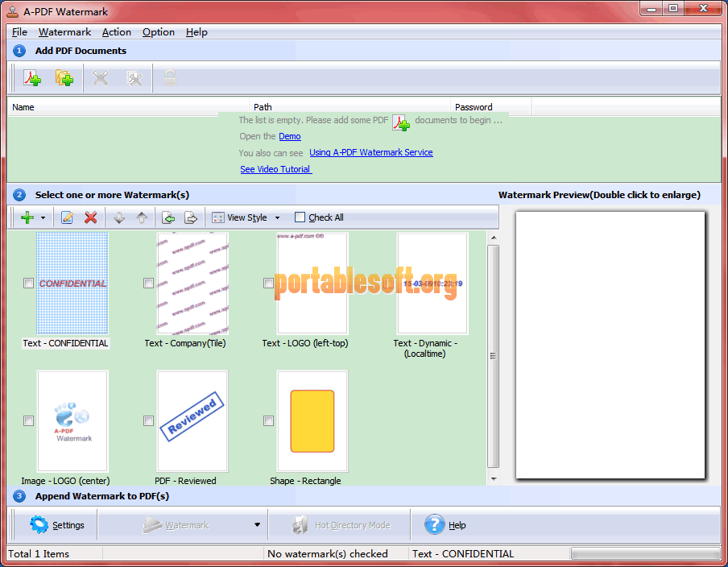Tick the checkbox for Text - Company(Tile) watermark
The width and height of the screenshot is (728, 567).
148,283
